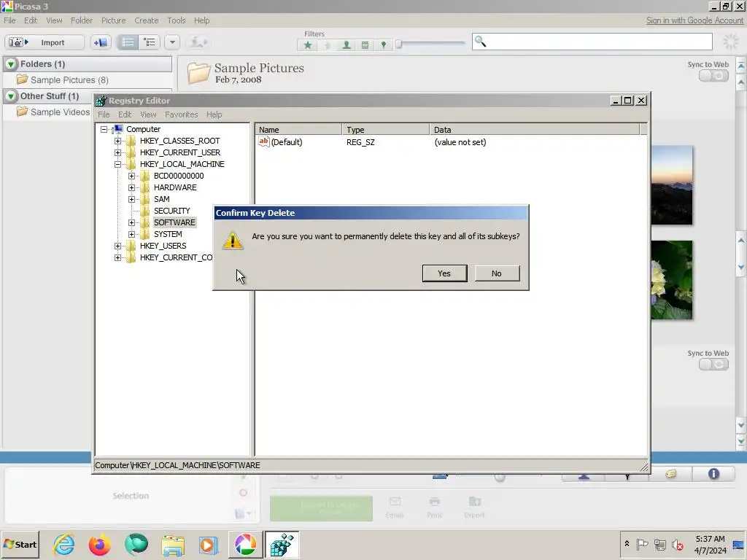This screenshot has height=560, width=747.
Task: Switch to Picasa via taskbar icon
Action: (x=245, y=544)
